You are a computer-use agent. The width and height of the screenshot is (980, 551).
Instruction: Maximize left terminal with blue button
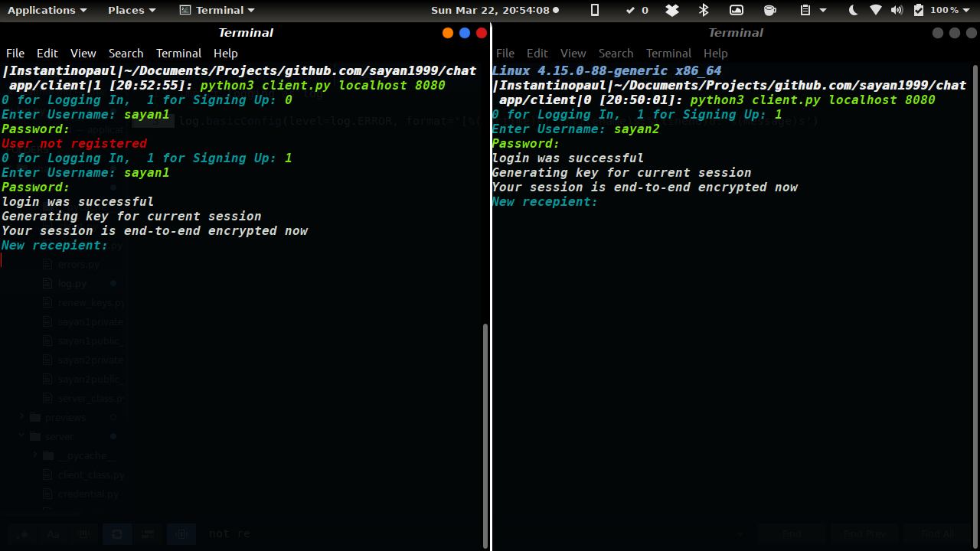pyautogui.click(x=465, y=33)
